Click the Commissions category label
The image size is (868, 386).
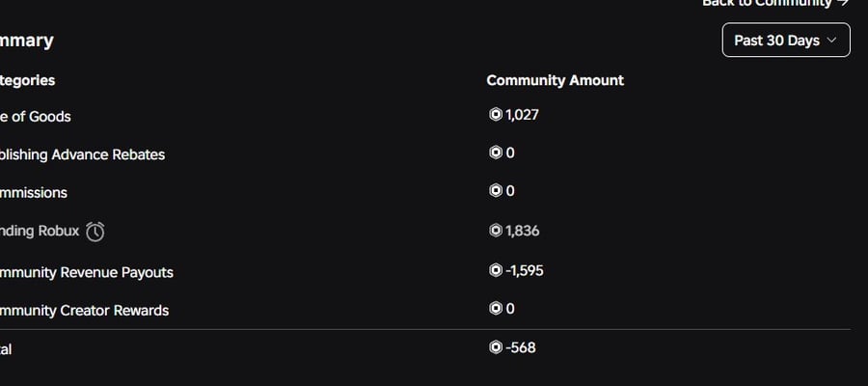[33, 193]
